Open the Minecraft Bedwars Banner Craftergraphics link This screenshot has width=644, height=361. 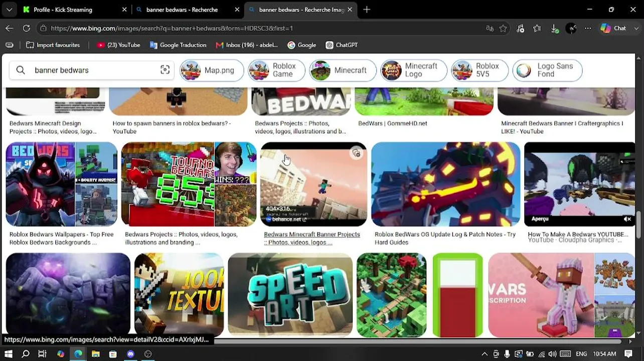click(x=562, y=127)
